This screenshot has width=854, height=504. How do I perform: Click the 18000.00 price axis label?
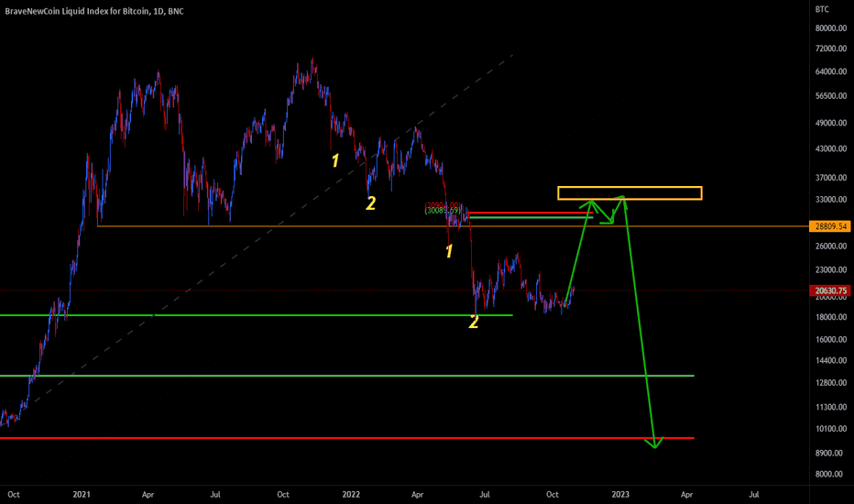pos(831,317)
